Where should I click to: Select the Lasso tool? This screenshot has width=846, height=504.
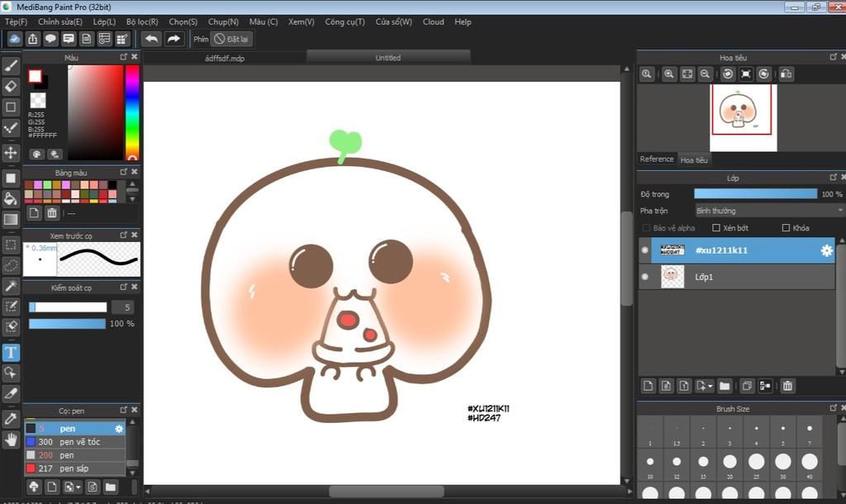[11, 265]
